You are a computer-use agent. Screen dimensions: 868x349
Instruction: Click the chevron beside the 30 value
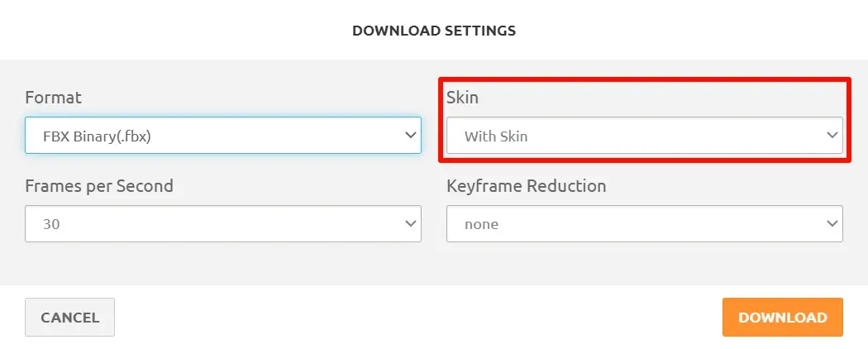[410, 223]
